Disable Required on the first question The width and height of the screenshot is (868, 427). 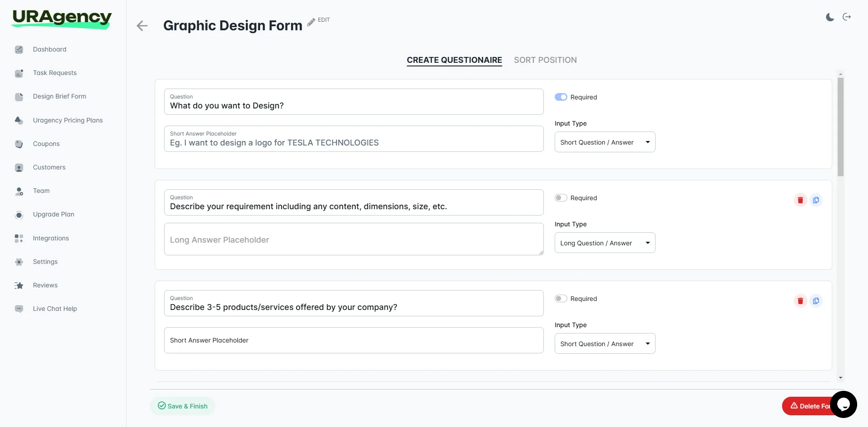pyautogui.click(x=561, y=97)
